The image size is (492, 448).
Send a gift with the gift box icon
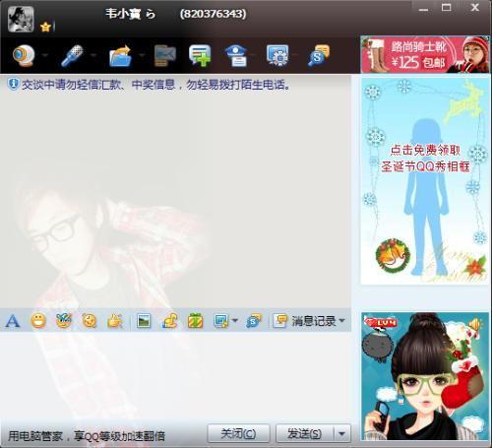196,321
